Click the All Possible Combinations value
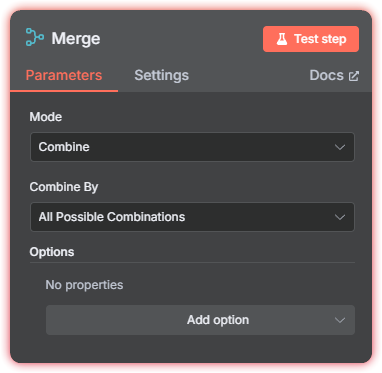The image size is (382, 373). 112,217
